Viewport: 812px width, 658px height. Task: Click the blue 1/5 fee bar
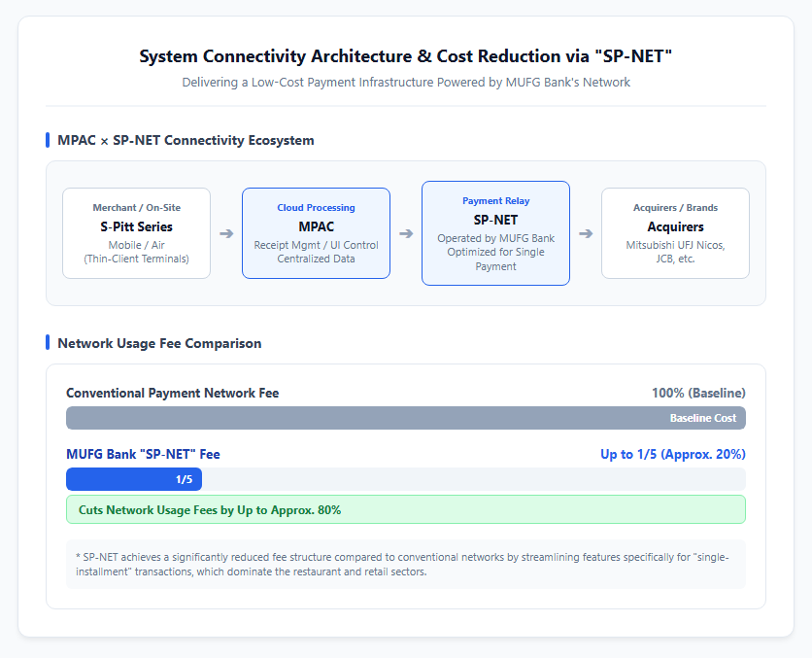(x=134, y=479)
